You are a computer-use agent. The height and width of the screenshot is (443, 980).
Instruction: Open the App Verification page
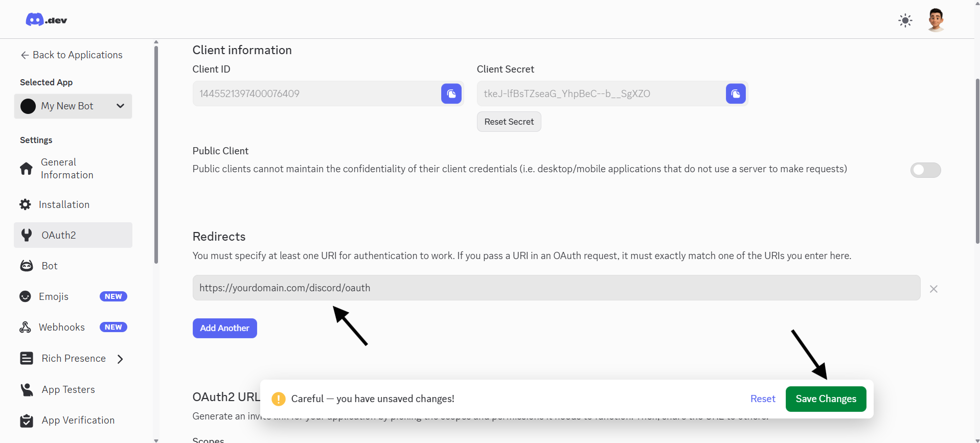pos(78,420)
